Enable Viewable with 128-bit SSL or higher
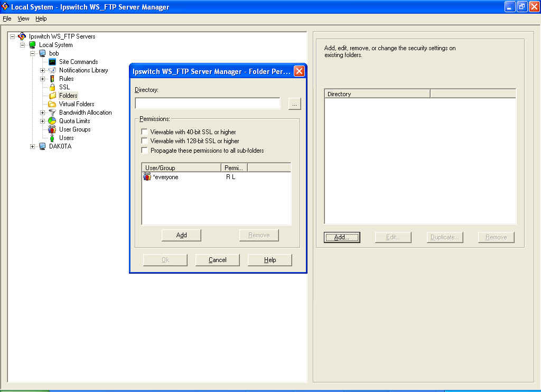This screenshot has height=392, width=541. coord(145,141)
